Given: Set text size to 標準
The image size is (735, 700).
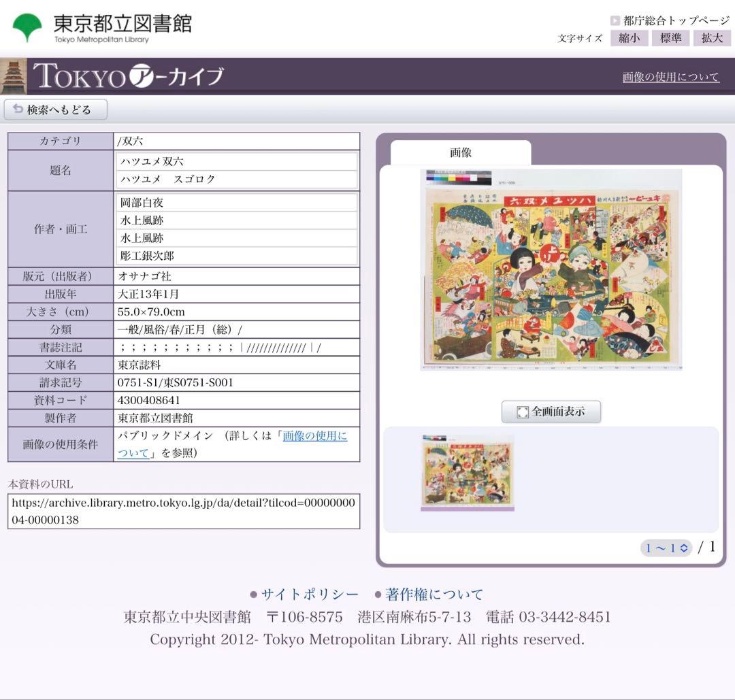Looking at the screenshot, I should click(670, 38).
